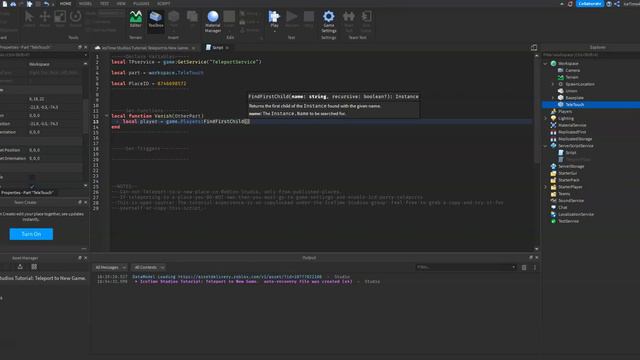Select the Camera item in Explorer
640x360 pixels.
coord(572,71)
